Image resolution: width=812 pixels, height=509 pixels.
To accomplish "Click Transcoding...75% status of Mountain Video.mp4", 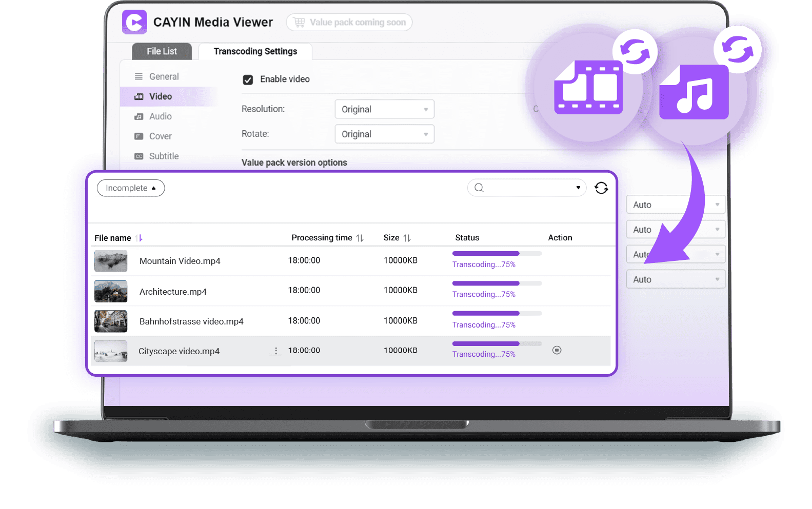I will pyautogui.click(x=484, y=264).
